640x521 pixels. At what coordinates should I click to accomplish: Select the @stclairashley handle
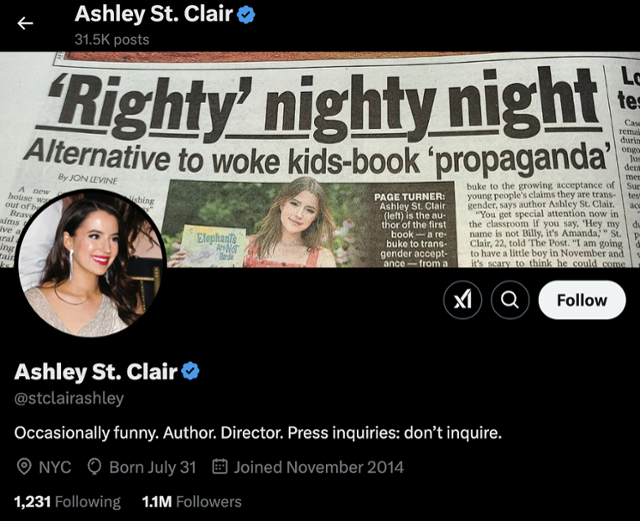(69, 398)
